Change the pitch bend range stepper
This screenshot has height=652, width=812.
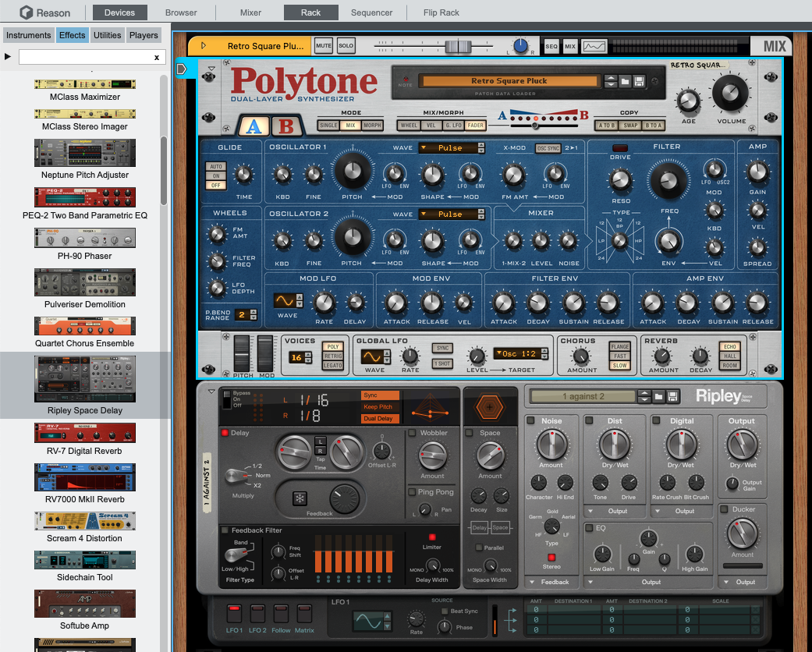tap(254, 314)
